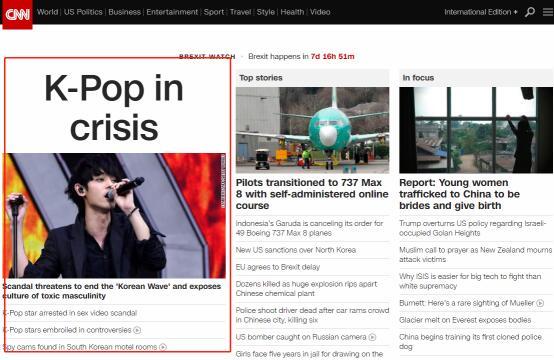Open Indonesia's Garuda canceling order story

point(309,228)
